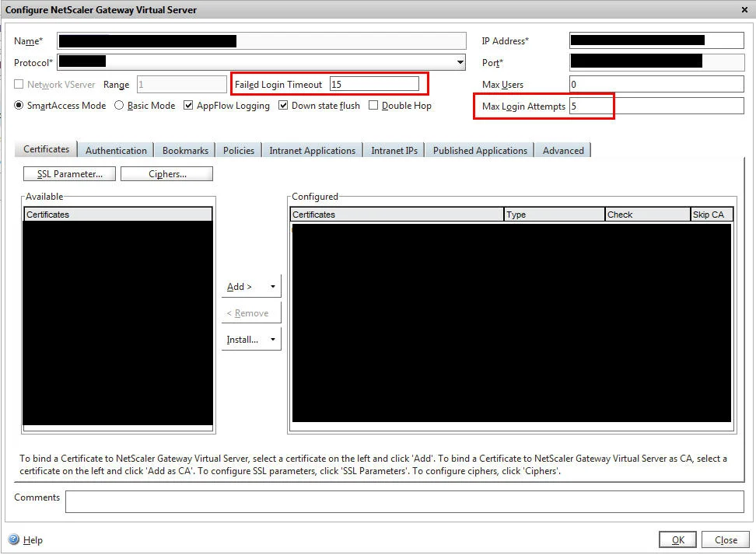Open the Advanced tab

563,150
